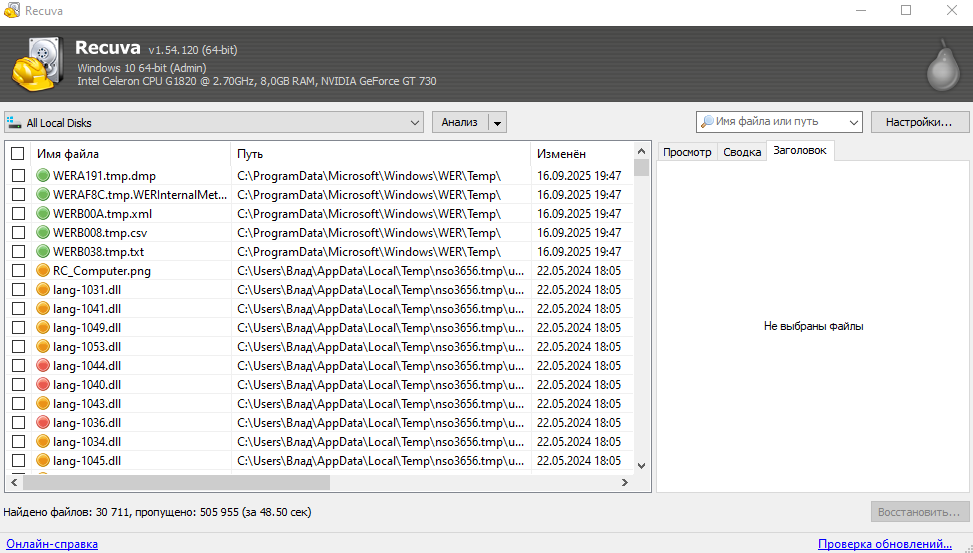
Task: Click the Recuva hard hat logo icon
Action: coord(38,64)
